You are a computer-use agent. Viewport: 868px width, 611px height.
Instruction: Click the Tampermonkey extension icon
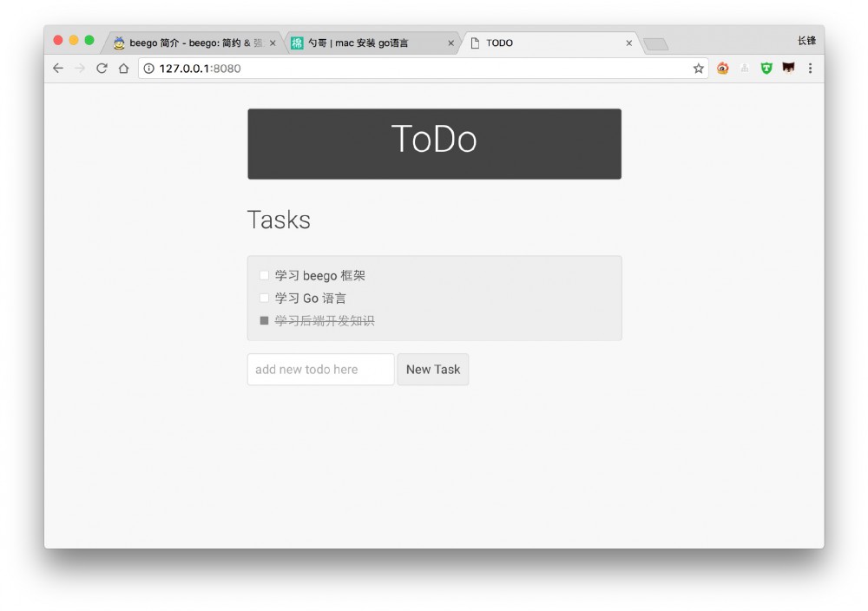coord(766,68)
